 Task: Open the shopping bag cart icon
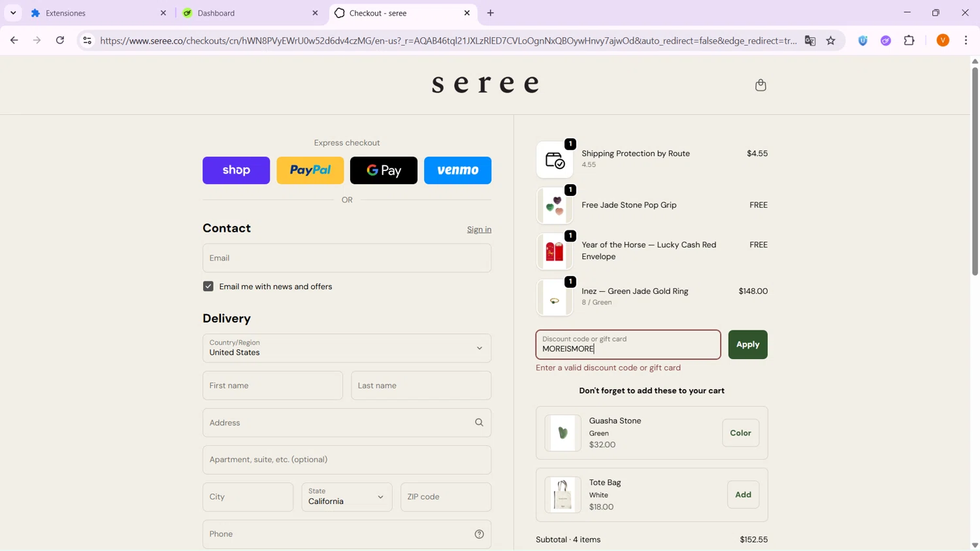[x=760, y=85]
